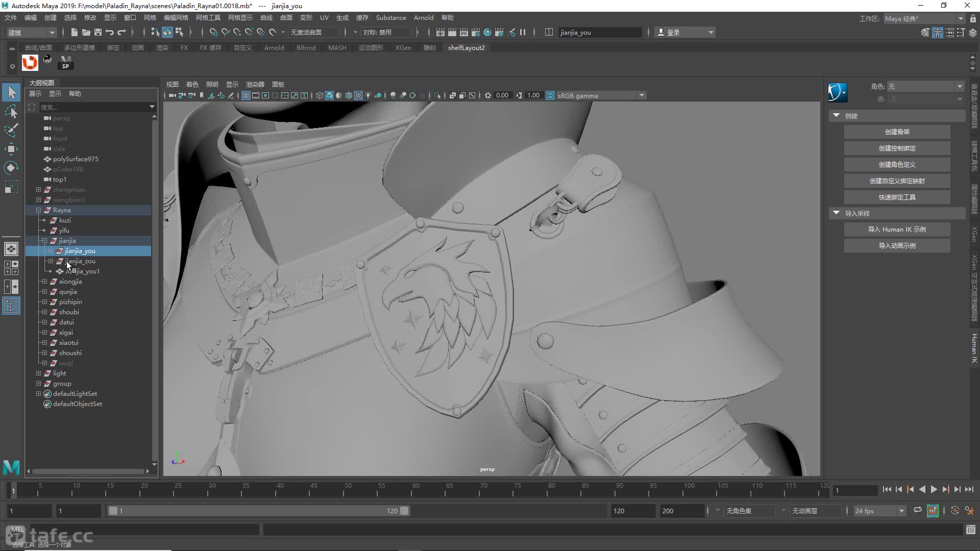Toggle textured display in viewport
Image resolution: width=980 pixels, height=551 pixels.
[358, 95]
